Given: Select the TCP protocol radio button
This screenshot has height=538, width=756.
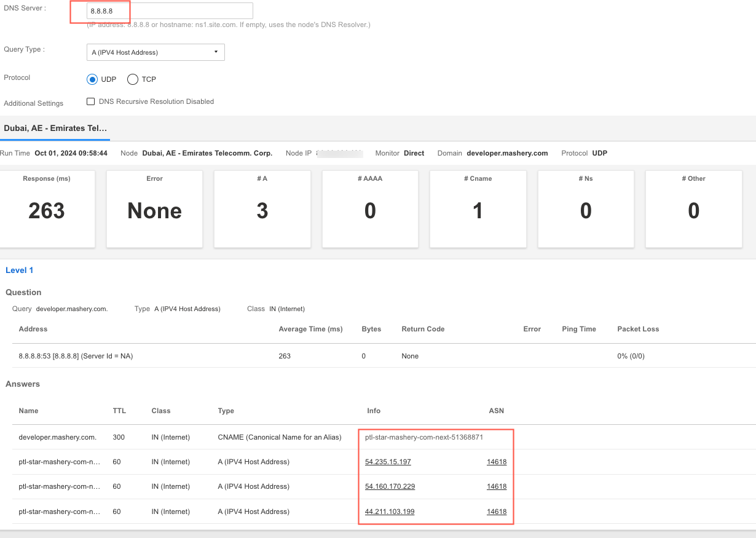Looking at the screenshot, I should [x=133, y=79].
